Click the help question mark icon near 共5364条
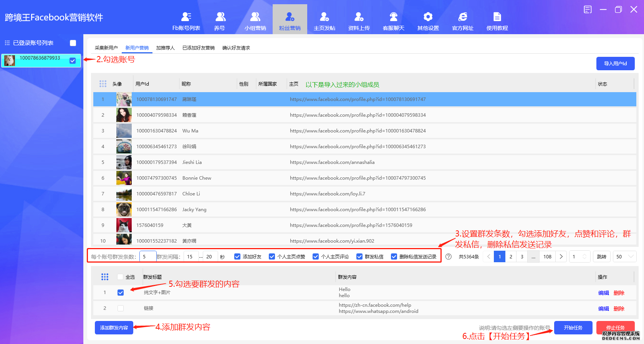This screenshot has width=644, height=344. pos(449,256)
